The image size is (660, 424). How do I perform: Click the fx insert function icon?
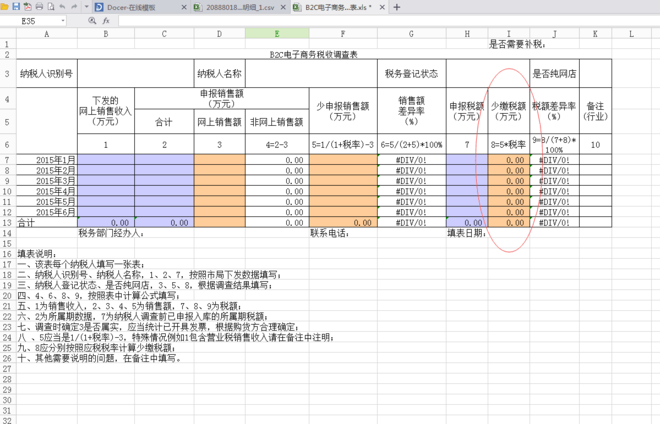tap(106, 21)
